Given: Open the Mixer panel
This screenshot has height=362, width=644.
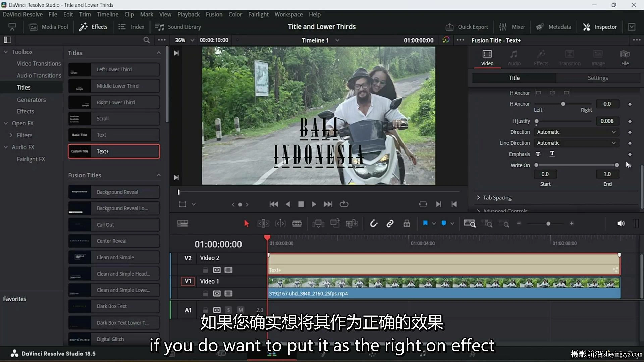Looking at the screenshot, I should (512, 27).
